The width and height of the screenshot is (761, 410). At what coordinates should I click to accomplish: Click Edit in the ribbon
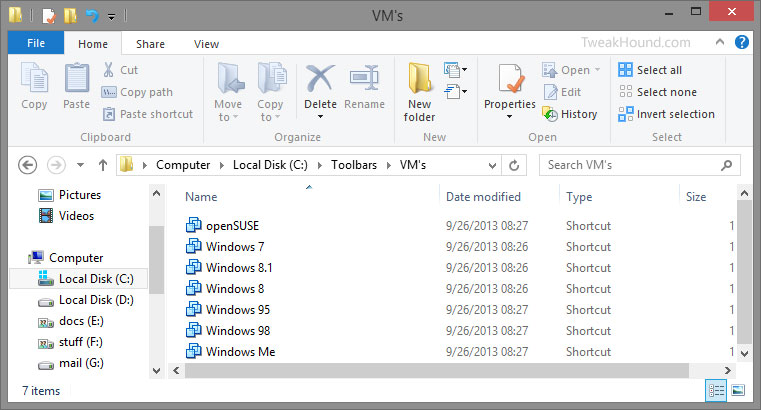562,92
